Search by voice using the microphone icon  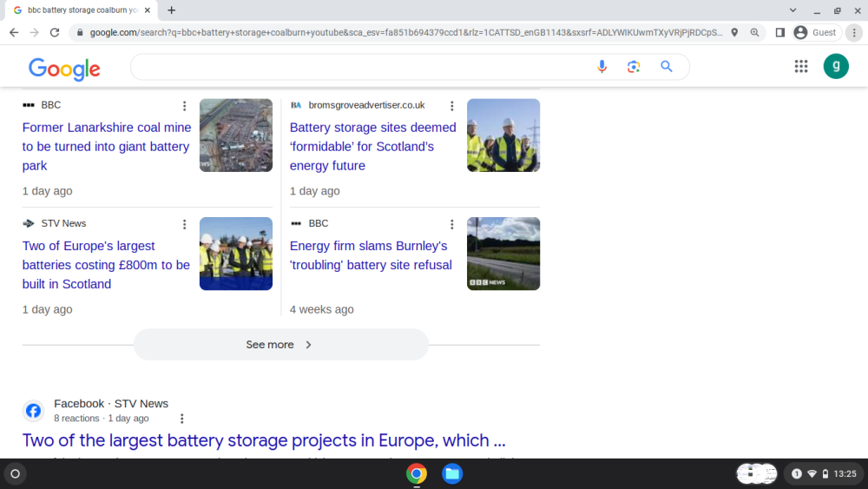pyautogui.click(x=602, y=67)
